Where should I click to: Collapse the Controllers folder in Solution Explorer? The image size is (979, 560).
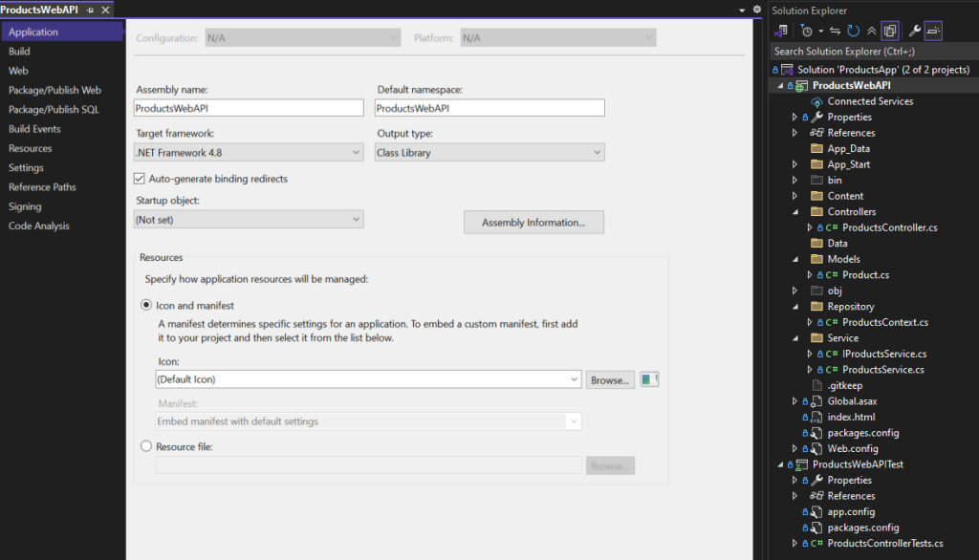(794, 211)
